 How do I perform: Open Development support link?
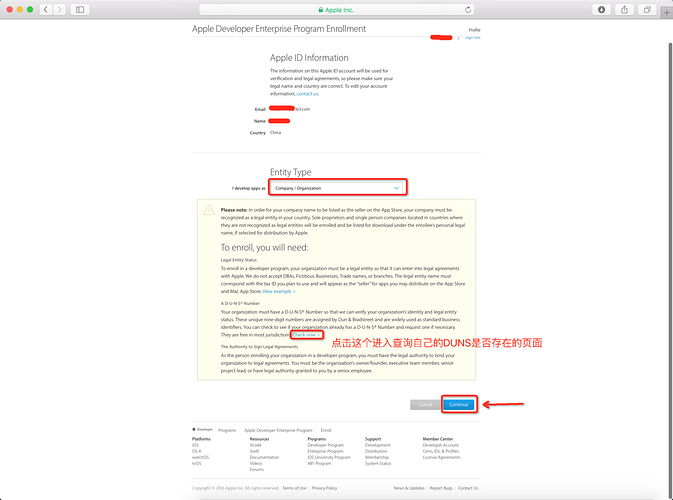pos(378,445)
